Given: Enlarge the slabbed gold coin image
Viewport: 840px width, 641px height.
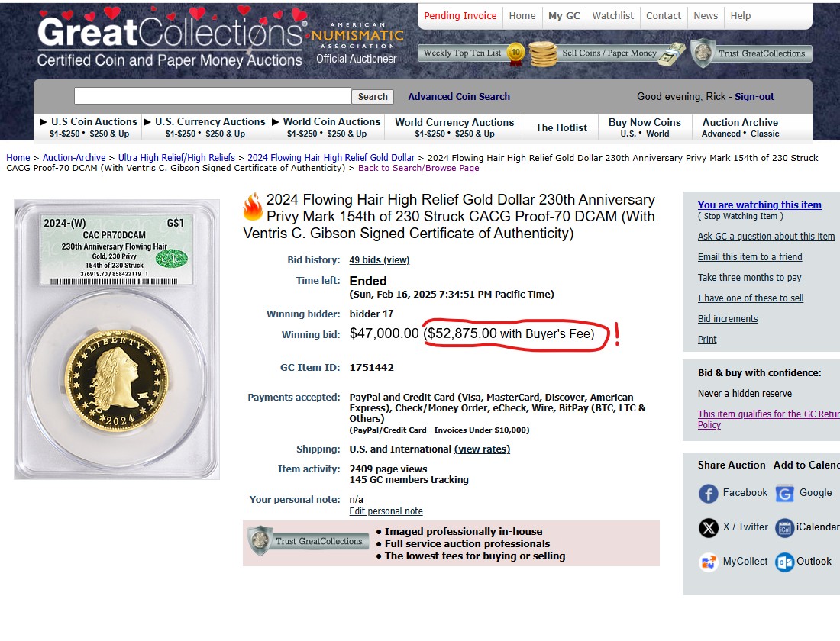Looking at the screenshot, I should click(117, 340).
